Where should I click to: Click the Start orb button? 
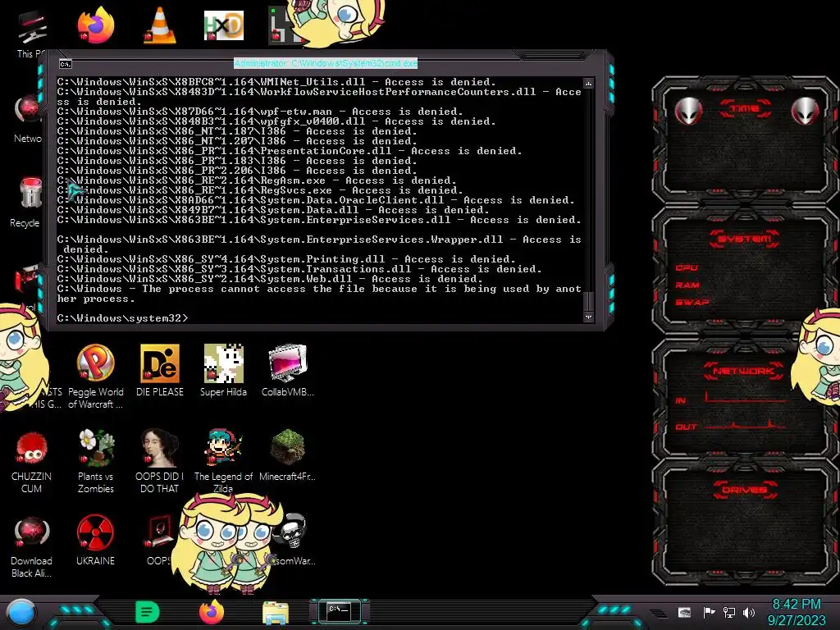(x=21, y=614)
